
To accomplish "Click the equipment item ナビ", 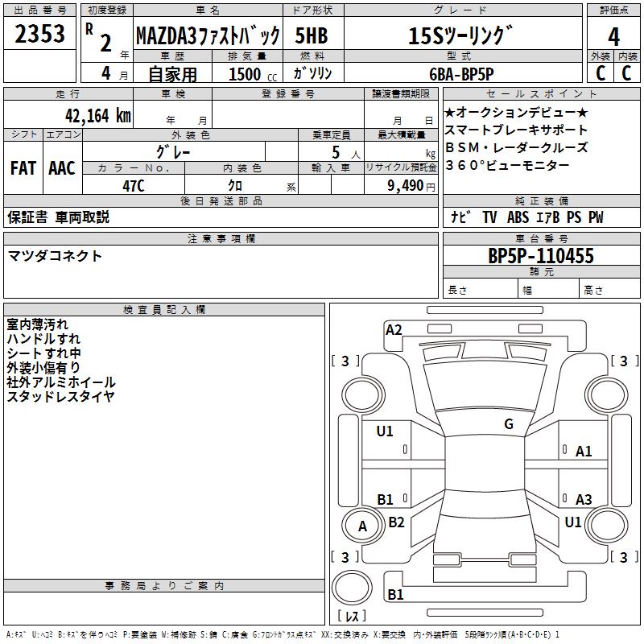I will (460, 217).
